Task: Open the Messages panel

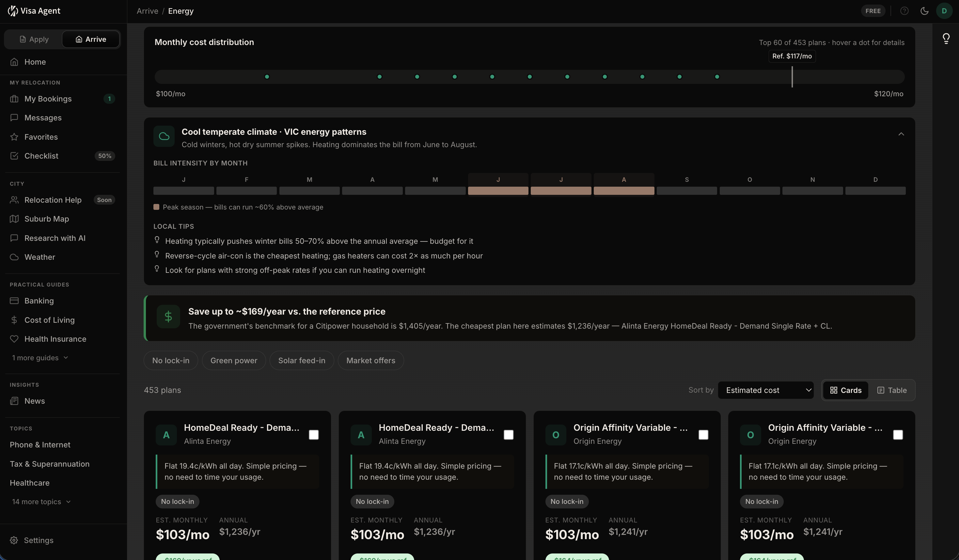Action: 43,117
